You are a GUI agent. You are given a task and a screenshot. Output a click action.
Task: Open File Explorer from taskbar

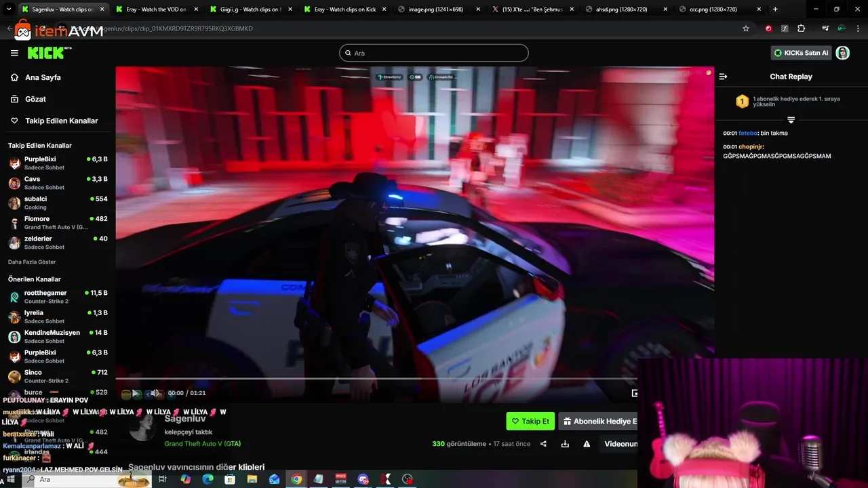pyautogui.click(x=252, y=479)
